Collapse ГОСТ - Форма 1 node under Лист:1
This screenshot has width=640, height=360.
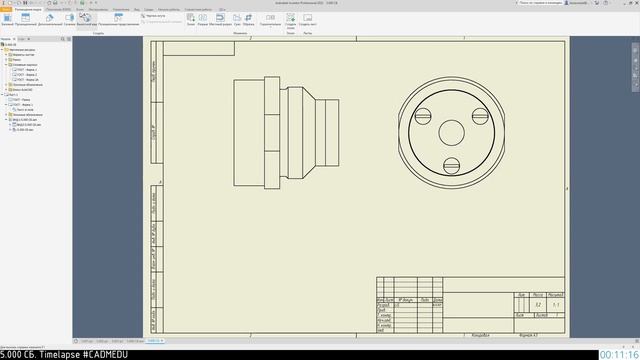click(6, 104)
